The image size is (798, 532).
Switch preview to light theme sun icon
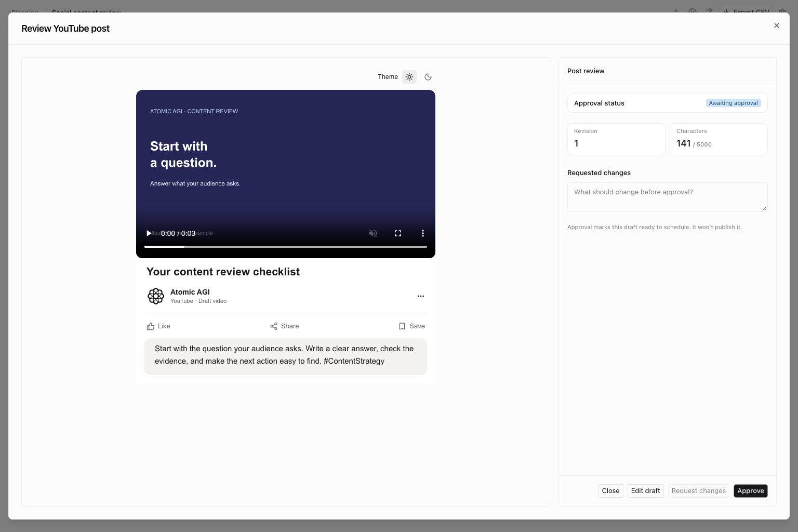click(x=409, y=77)
